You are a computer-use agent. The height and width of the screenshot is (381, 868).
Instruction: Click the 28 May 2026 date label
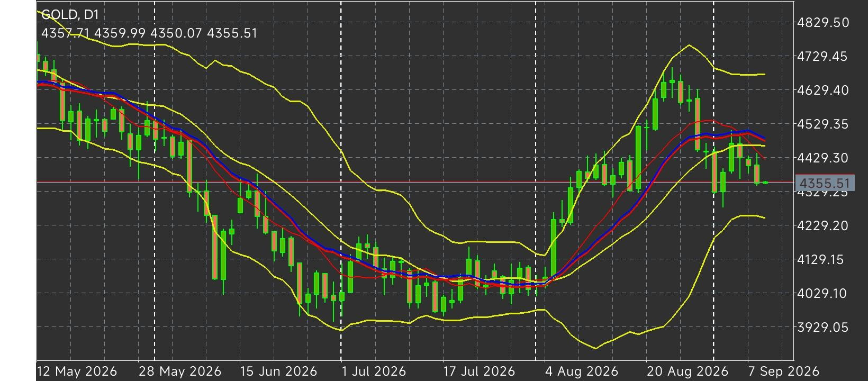tap(180, 371)
